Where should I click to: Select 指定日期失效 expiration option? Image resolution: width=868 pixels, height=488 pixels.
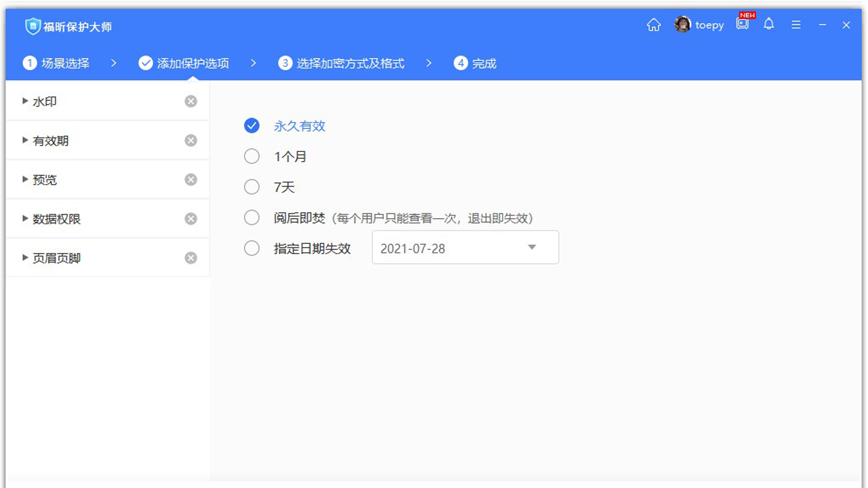(252, 248)
